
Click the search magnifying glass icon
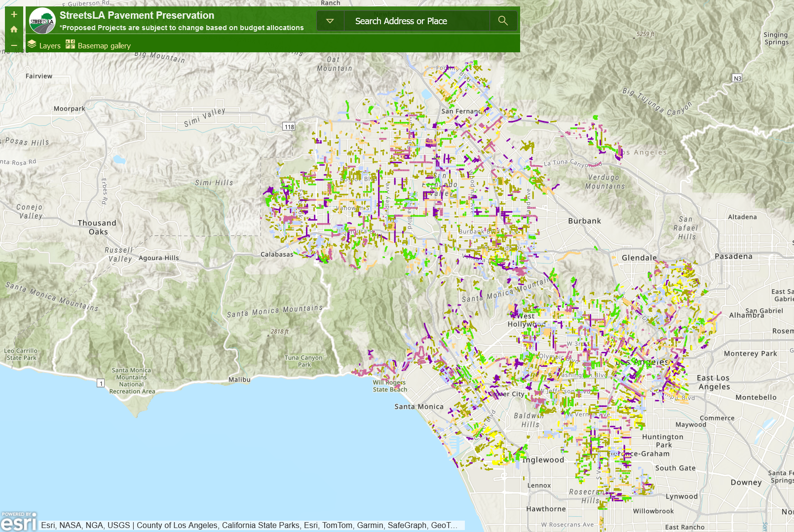(x=503, y=21)
